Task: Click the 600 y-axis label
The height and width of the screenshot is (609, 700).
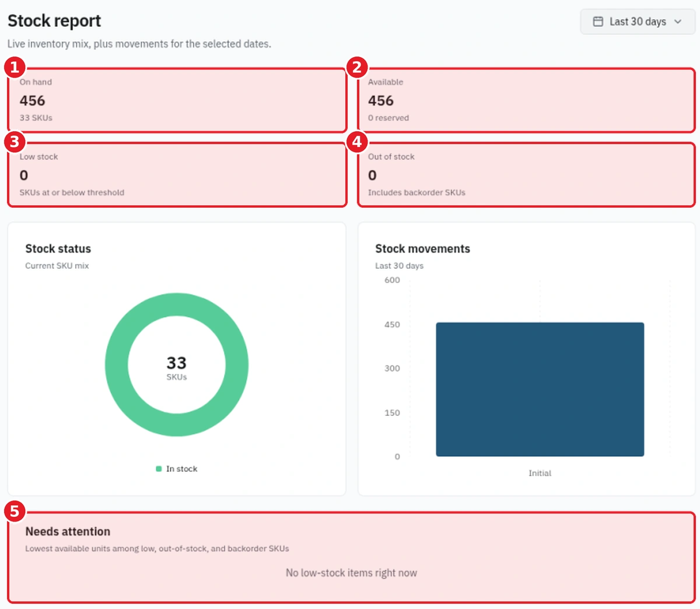Action: click(x=392, y=280)
